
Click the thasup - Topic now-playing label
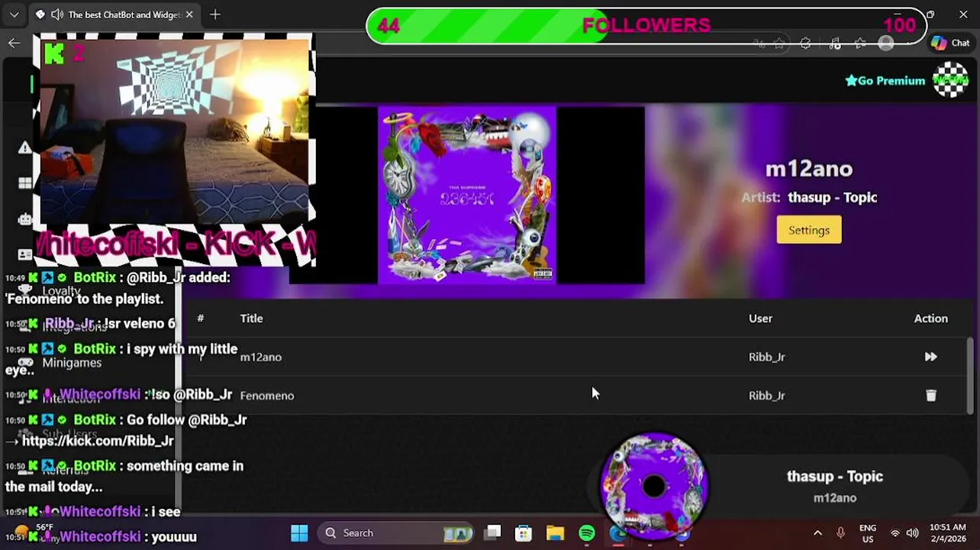(835, 477)
